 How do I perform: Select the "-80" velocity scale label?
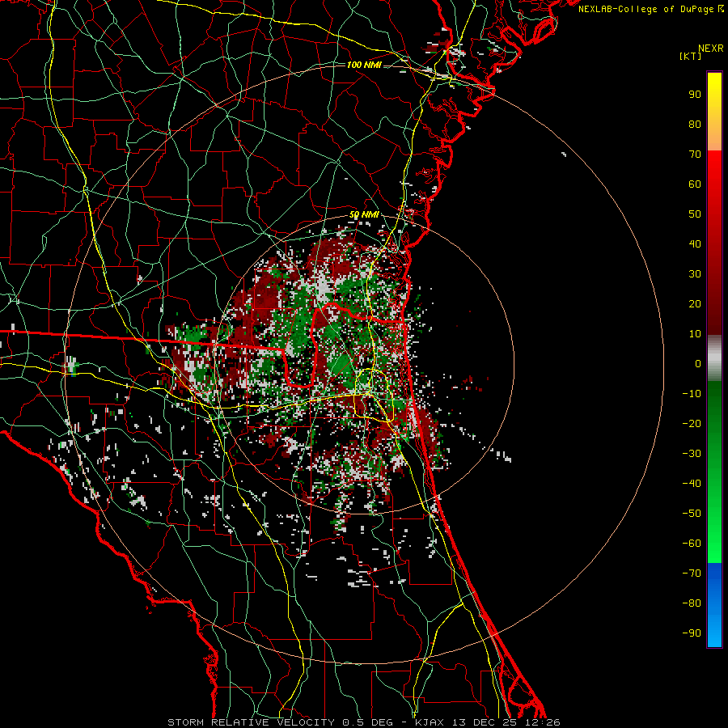coord(692,603)
